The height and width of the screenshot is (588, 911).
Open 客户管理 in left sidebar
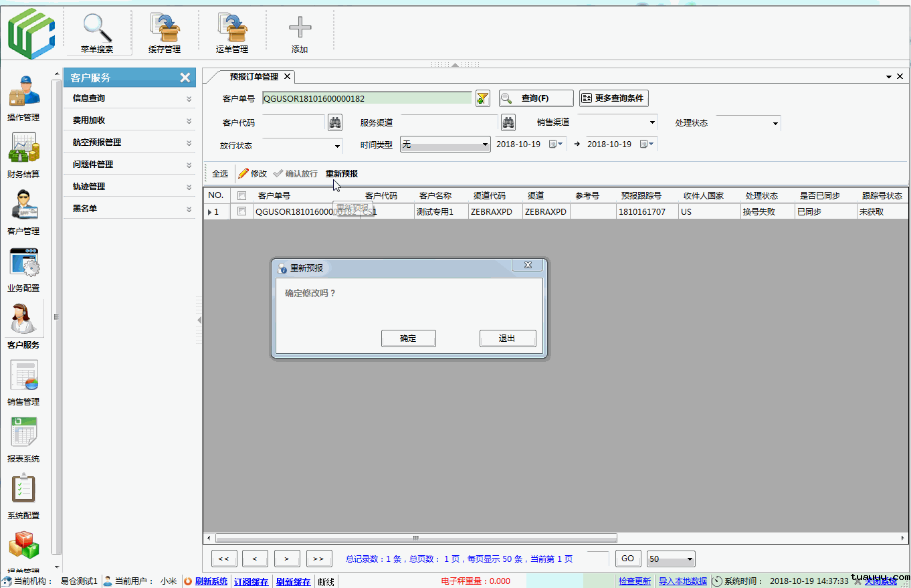(x=23, y=212)
